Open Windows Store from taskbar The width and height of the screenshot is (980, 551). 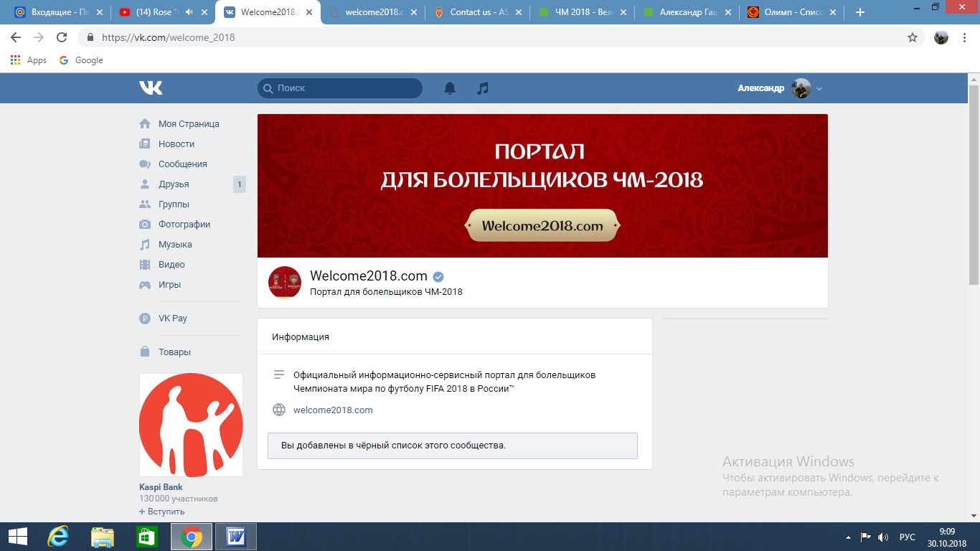pyautogui.click(x=146, y=537)
